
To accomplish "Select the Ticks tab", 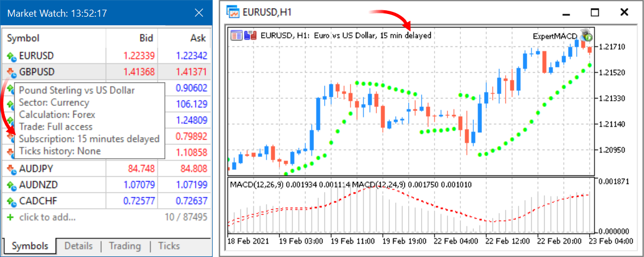I will point(169,246).
